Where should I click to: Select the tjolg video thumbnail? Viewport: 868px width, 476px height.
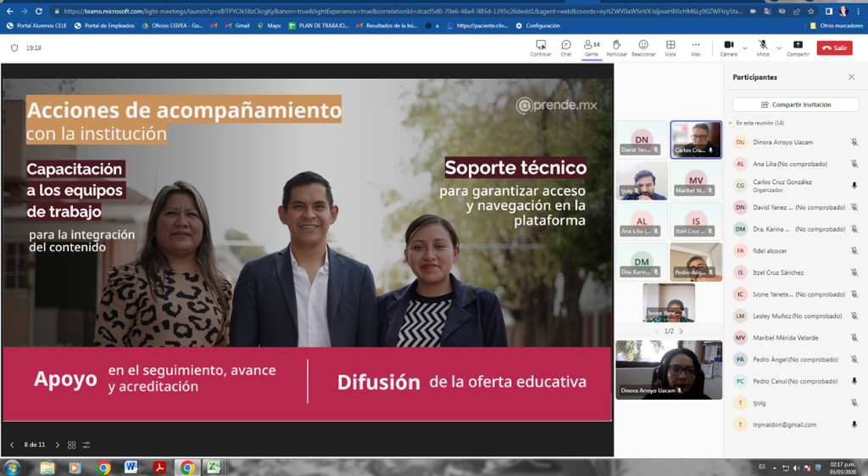coord(642,181)
